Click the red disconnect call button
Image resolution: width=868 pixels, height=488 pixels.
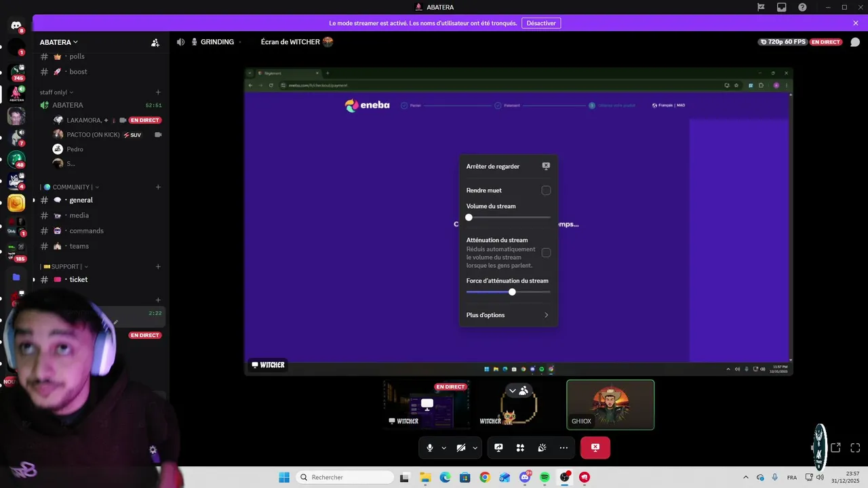coord(595,448)
